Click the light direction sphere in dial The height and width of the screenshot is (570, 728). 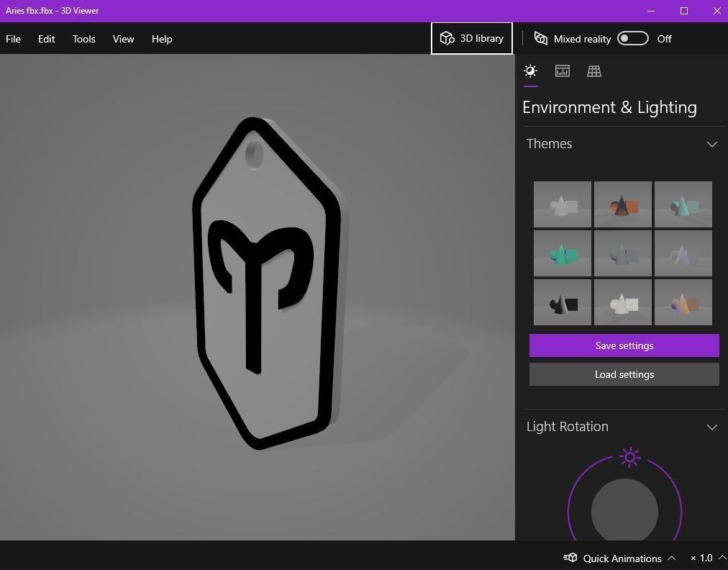click(x=624, y=510)
